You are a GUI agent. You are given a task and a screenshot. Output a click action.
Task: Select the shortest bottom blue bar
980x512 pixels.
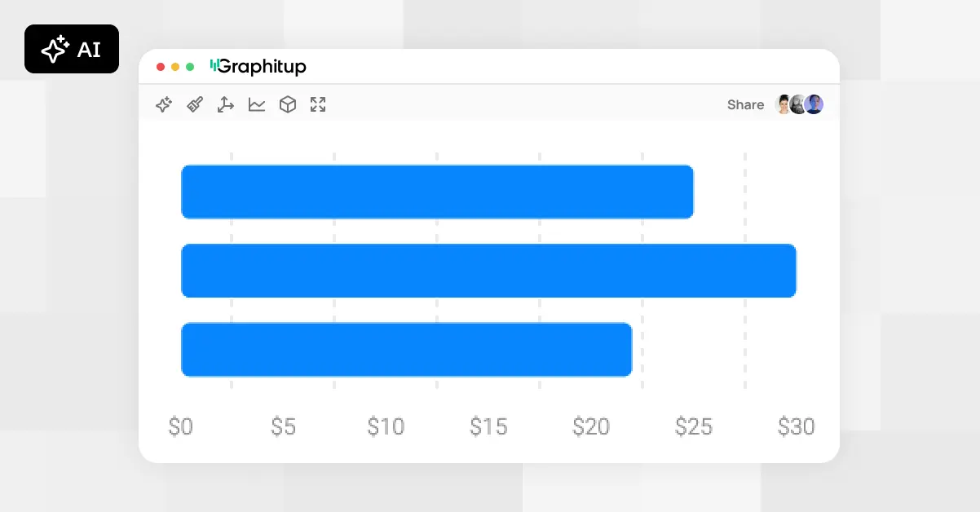click(406, 350)
